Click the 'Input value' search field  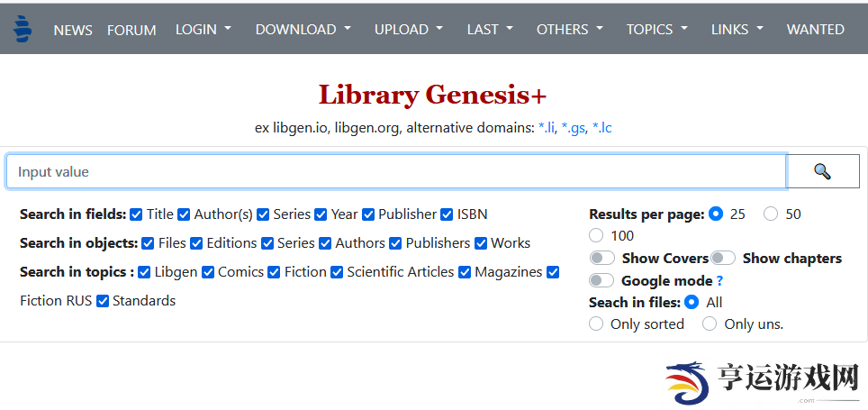[x=396, y=172]
